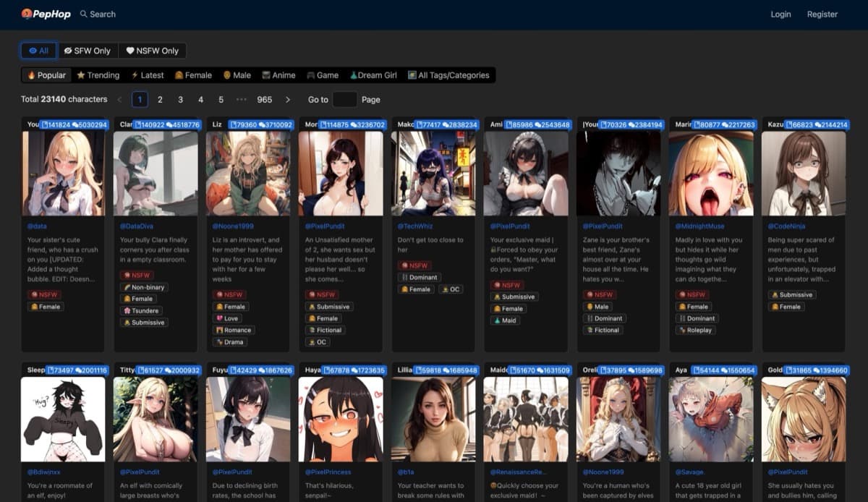Click the PepHop logo in the header

point(45,14)
